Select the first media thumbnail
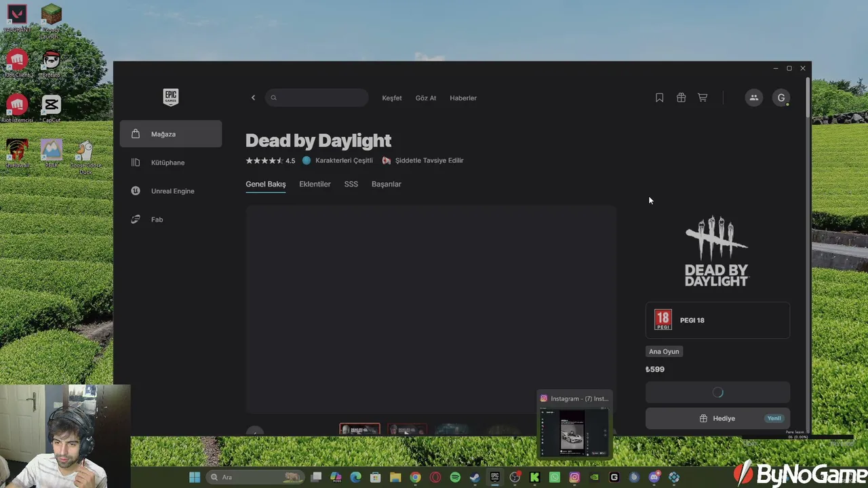 [359, 430]
